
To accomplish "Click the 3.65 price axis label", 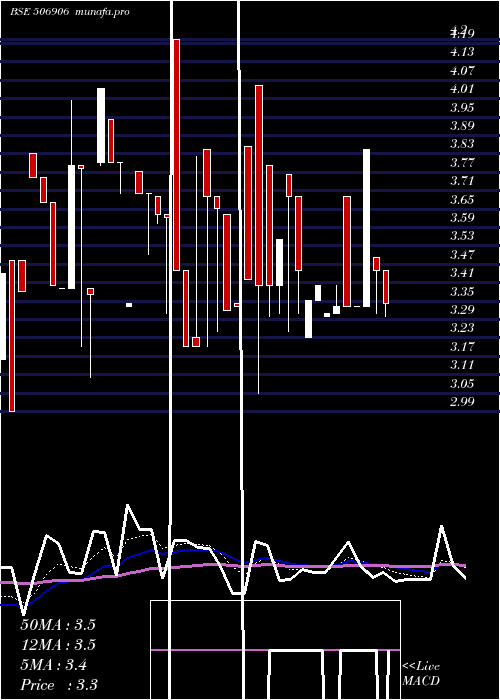I will (x=462, y=200).
